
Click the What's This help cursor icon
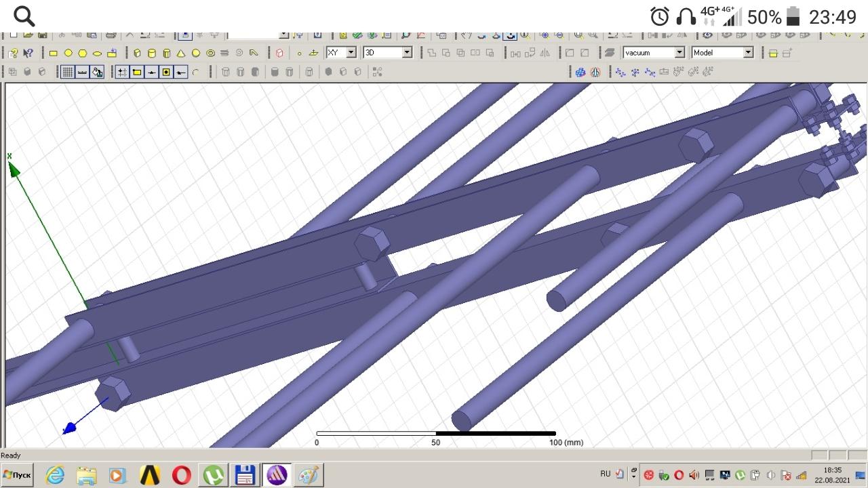tap(28, 53)
